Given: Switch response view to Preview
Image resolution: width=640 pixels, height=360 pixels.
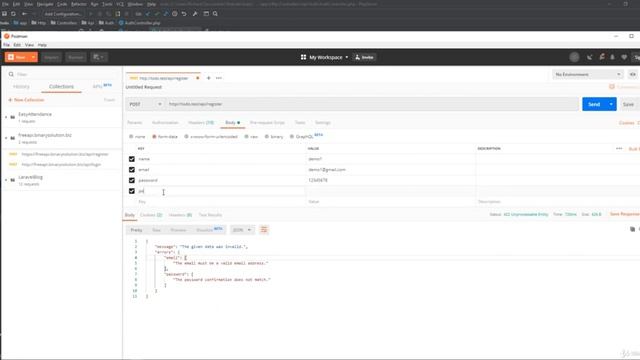Looking at the screenshot, I should pyautogui.click(x=178, y=230).
